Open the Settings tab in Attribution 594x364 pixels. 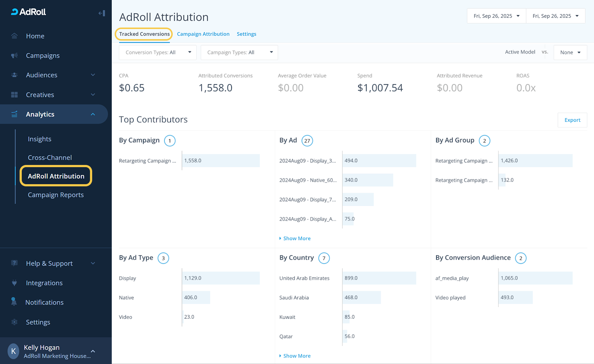pyautogui.click(x=246, y=34)
